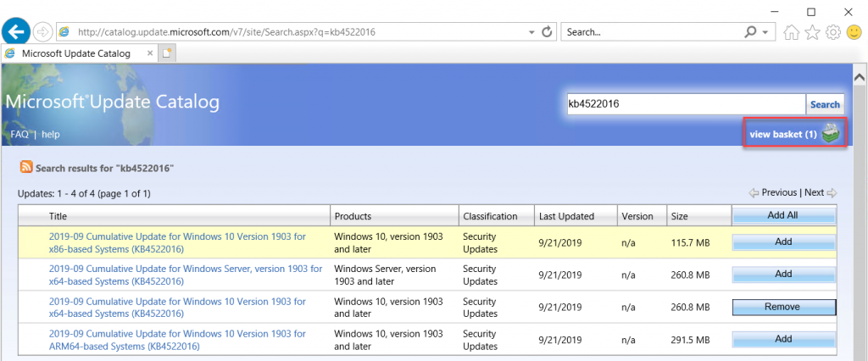Add the Windows Server x64 update
Viewport: 868px width, 361px height.
tap(784, 274)
